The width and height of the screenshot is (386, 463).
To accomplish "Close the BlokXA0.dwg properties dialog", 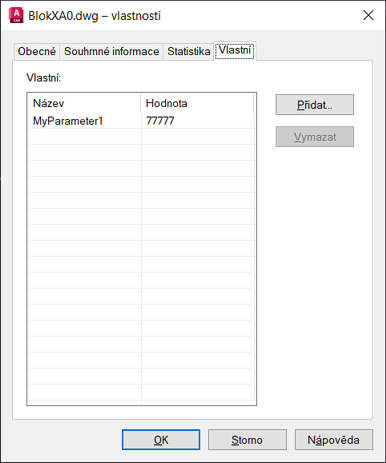I will coord(368,15).
